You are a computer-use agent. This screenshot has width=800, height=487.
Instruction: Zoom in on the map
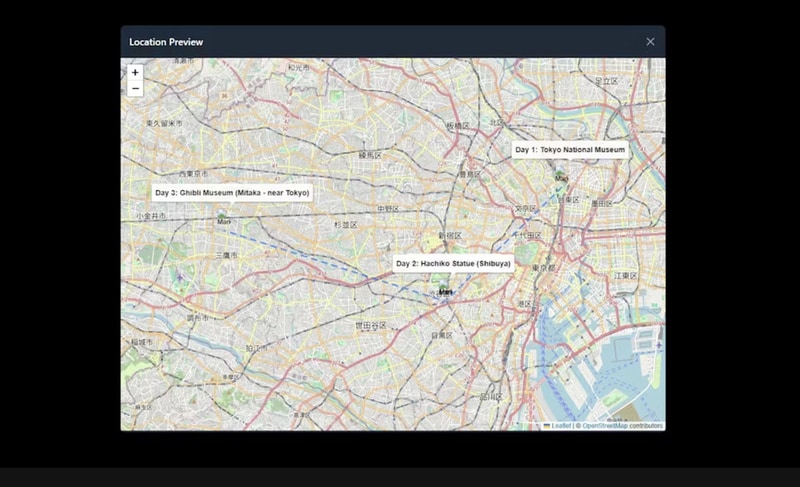point(135,72)
